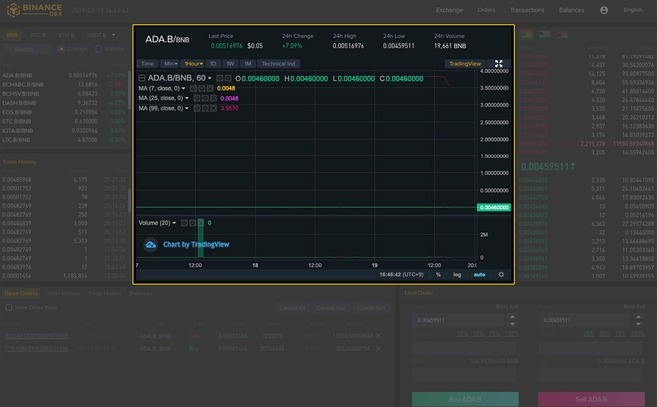
Task: Open the Balances menu
Action: click(x=571, y=10)
